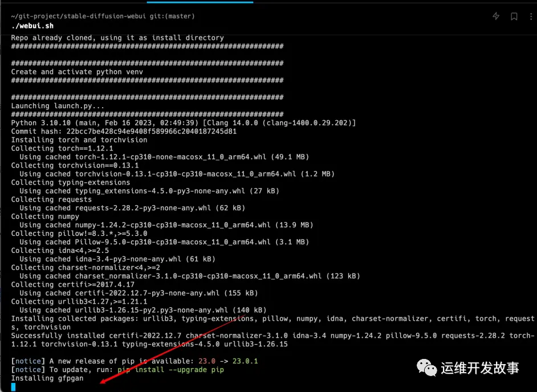
Task: Click 'Collecting pillow!=8.3.*,>=5.3.0' line
Action: (x=79, y=234)
